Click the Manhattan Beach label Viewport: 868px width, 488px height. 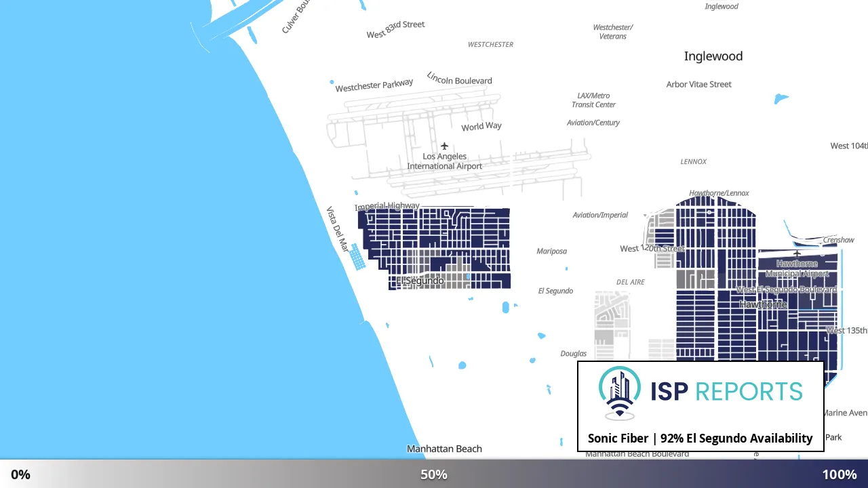pyautogui.click(x=444, y=449)
